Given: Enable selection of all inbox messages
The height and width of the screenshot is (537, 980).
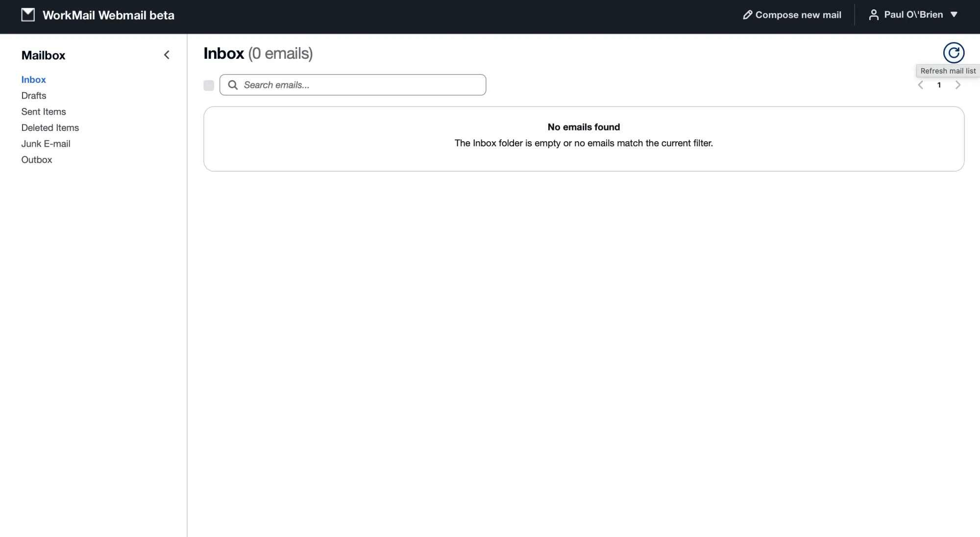Looking at the screenshot, I should [x=209, y=85].
